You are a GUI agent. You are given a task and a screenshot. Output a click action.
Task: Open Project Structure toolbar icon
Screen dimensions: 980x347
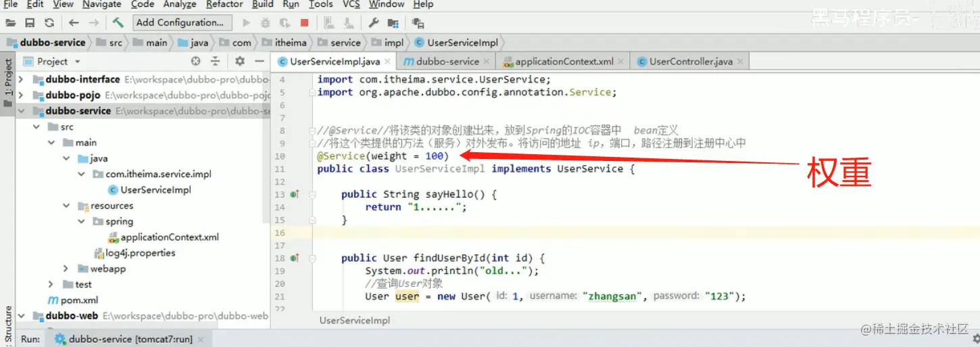pos(393,23)
